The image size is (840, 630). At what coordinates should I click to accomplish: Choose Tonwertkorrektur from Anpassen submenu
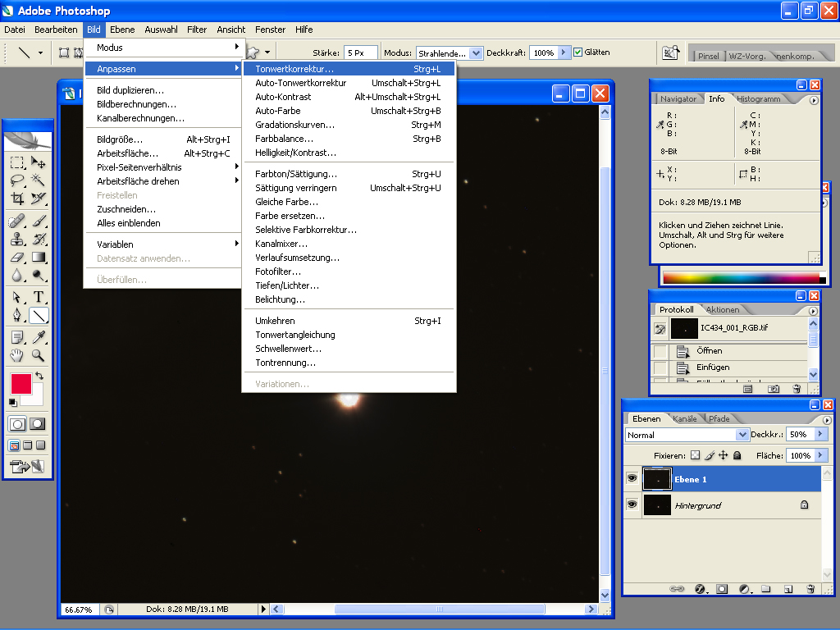click(348, 69)
